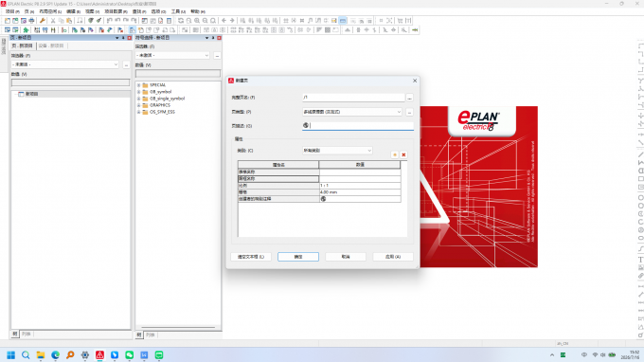The width and height of the screenshot is (644, 362).
Task: Open the page type dropdown in dialog
Action: [399, 112]
